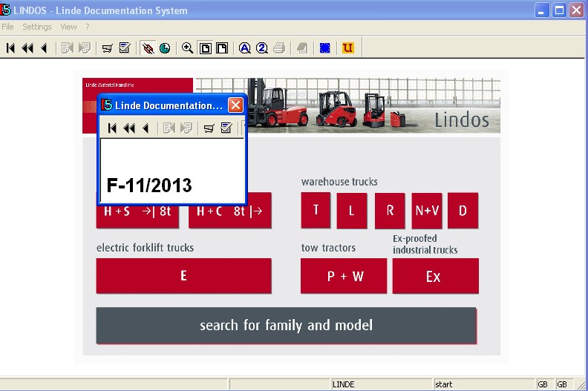The height and width of the screenshot is (391, 588).
Task: Click greyed previous-document icon in popup toolbar
Action: (x=169, y=128)
